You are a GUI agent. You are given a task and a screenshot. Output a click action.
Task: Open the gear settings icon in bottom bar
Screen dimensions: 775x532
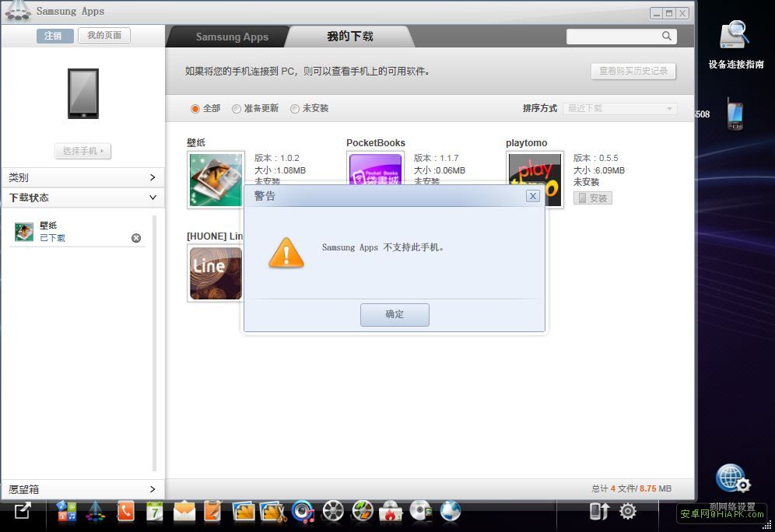click(628, 511)
